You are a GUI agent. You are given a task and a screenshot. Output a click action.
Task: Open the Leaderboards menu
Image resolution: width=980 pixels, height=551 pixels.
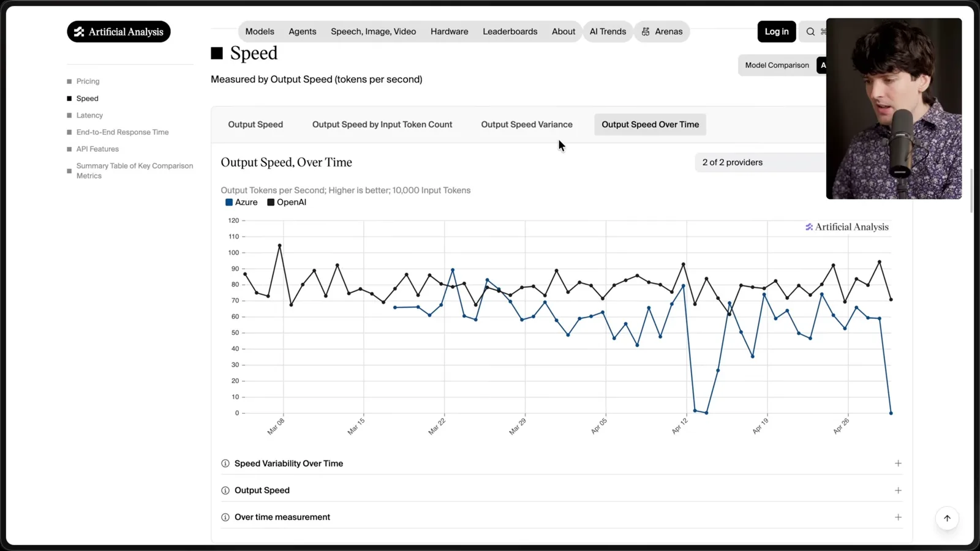510,32
